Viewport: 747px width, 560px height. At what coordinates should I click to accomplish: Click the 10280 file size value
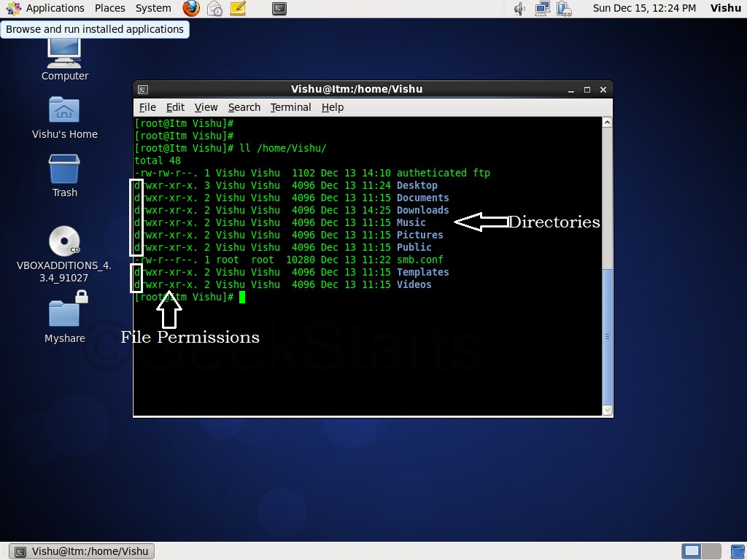301,260
